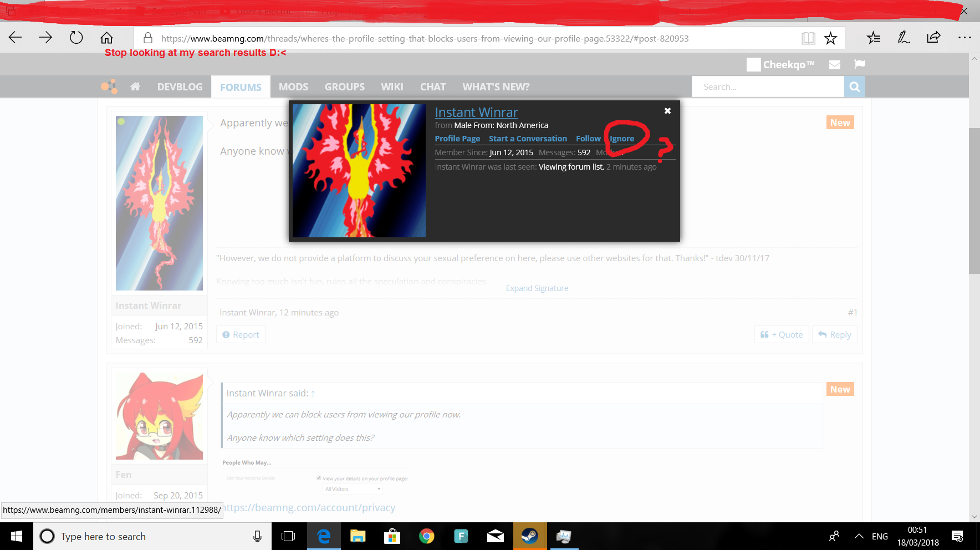
Task: Open the People icon in system tray
Action: coord(834,536)
